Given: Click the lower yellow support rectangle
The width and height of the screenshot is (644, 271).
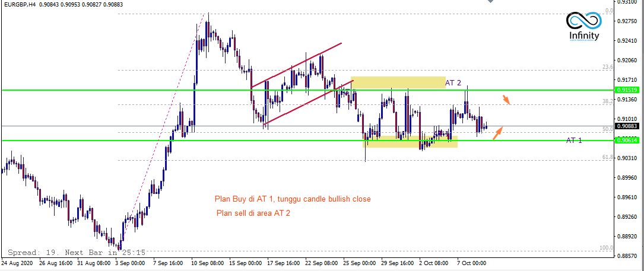Looking at the screenshot, I should coord(410,142).
